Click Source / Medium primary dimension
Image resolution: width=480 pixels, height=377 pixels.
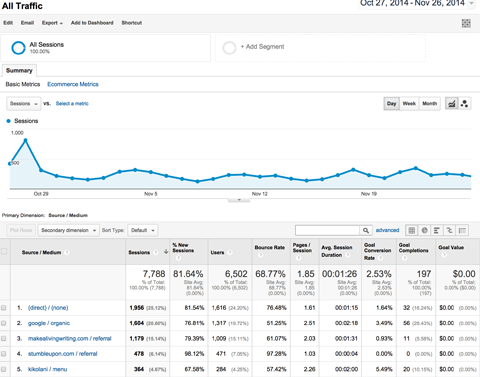click(x=68, y=215)
